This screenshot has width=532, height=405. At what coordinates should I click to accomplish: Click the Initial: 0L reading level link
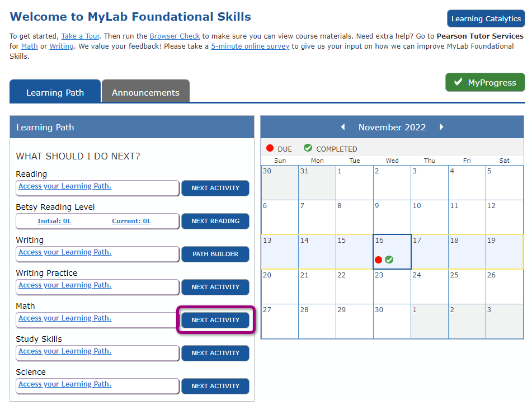[54, 221]
